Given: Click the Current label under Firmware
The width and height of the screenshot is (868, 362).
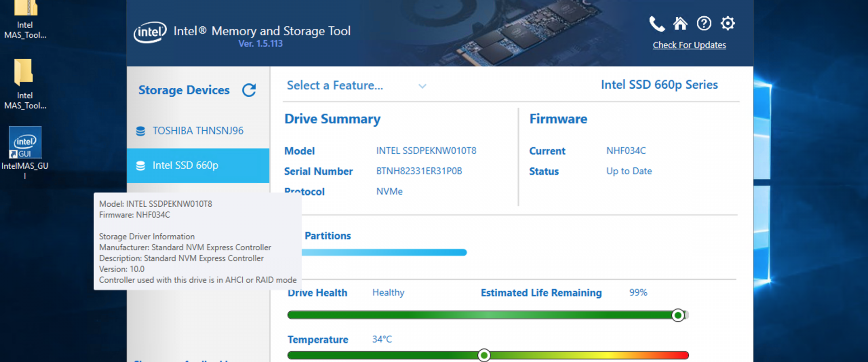Looking at the screenshot, I should point(547,151).
